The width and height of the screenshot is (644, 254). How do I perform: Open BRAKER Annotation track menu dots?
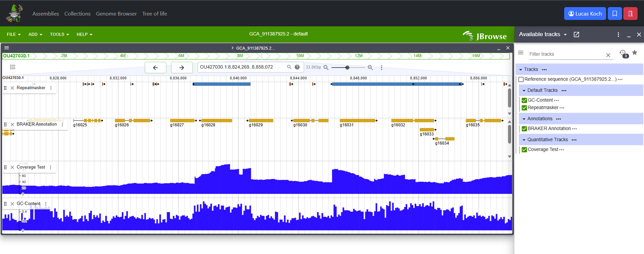tap(63, 124)
